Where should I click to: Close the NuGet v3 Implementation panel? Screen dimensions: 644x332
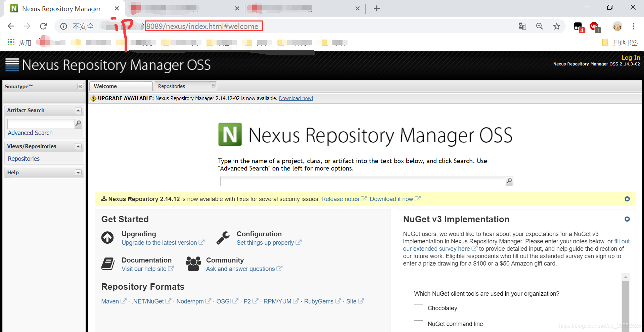[627, 219]
